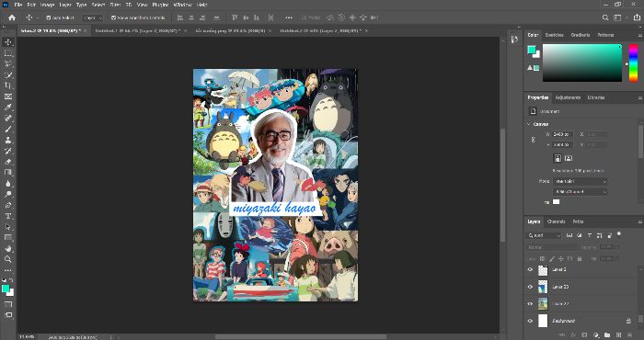Click align top edges icon
The height and width of the screenshot is (340, 644).
pyautogui.click(x=235, y=17)
